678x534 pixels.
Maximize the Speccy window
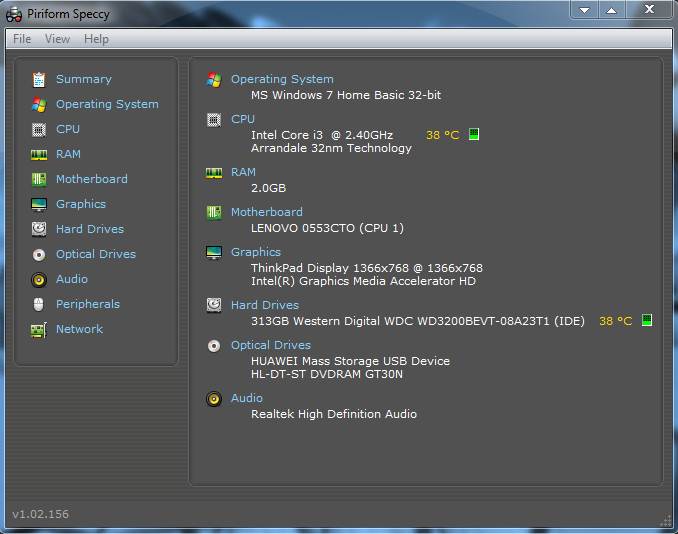[x=611, y=10]
